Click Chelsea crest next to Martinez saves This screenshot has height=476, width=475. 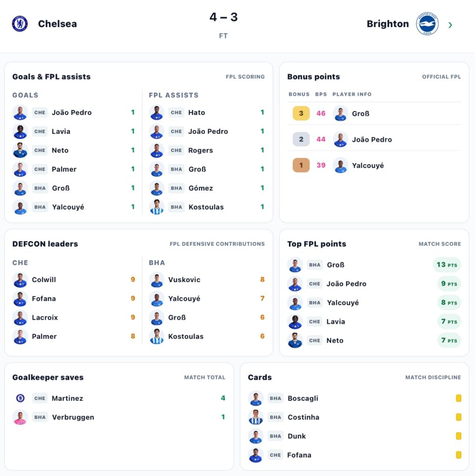pos(20,398)
